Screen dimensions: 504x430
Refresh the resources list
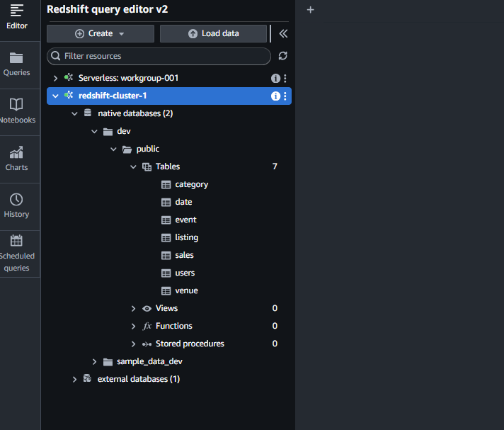tap(283, 56)
